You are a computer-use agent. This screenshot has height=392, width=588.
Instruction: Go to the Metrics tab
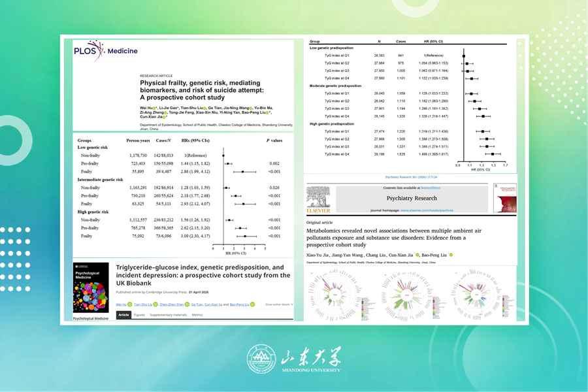(197, 315)
